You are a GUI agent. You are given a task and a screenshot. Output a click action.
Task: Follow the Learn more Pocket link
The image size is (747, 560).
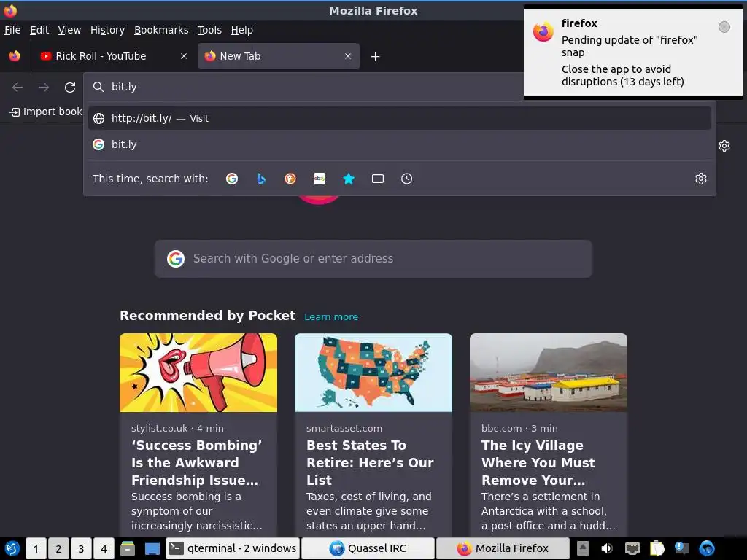(x=331, y=316)
